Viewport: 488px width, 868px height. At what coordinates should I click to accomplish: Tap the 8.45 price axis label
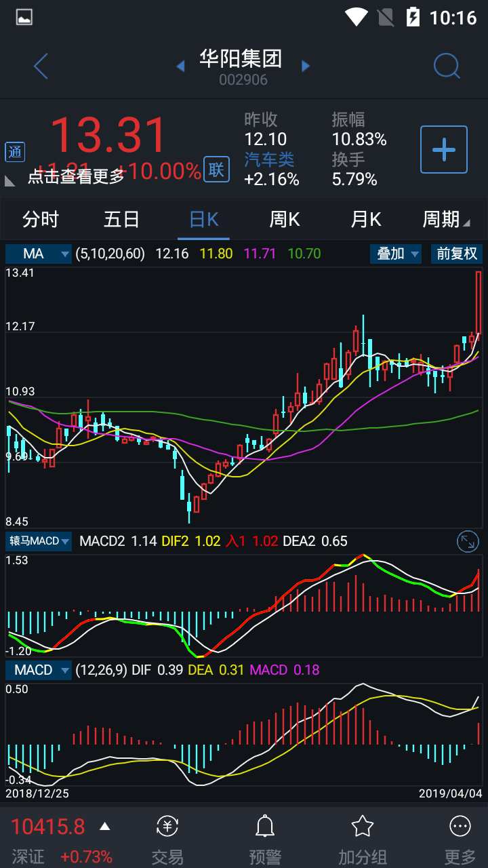[17, 521]
